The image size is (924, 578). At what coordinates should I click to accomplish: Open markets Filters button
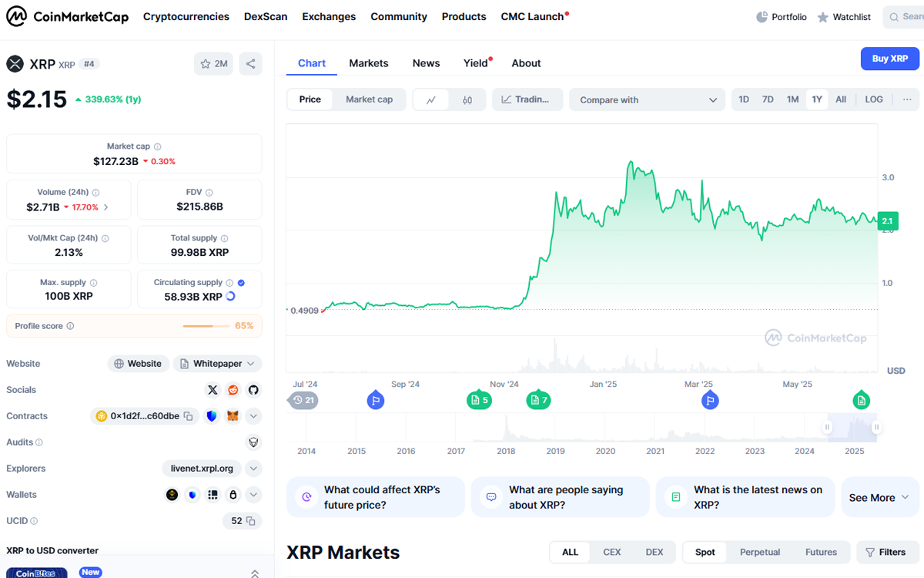point(885,552)
